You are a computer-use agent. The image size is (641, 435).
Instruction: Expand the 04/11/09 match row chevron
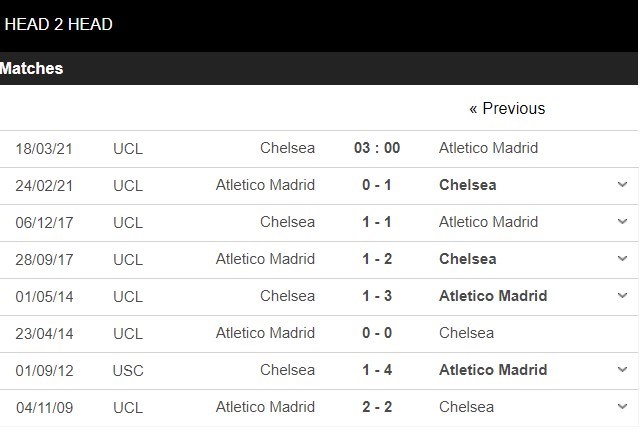(622, 407)
